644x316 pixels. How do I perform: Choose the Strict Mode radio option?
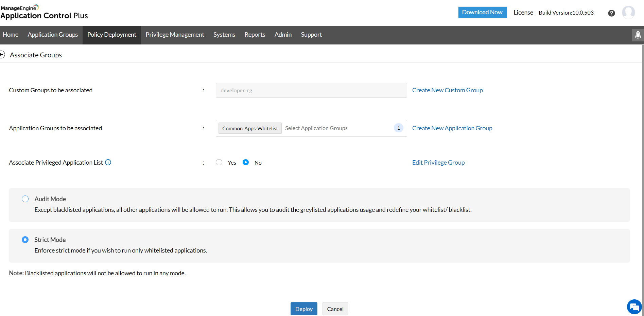pos(25,240)
